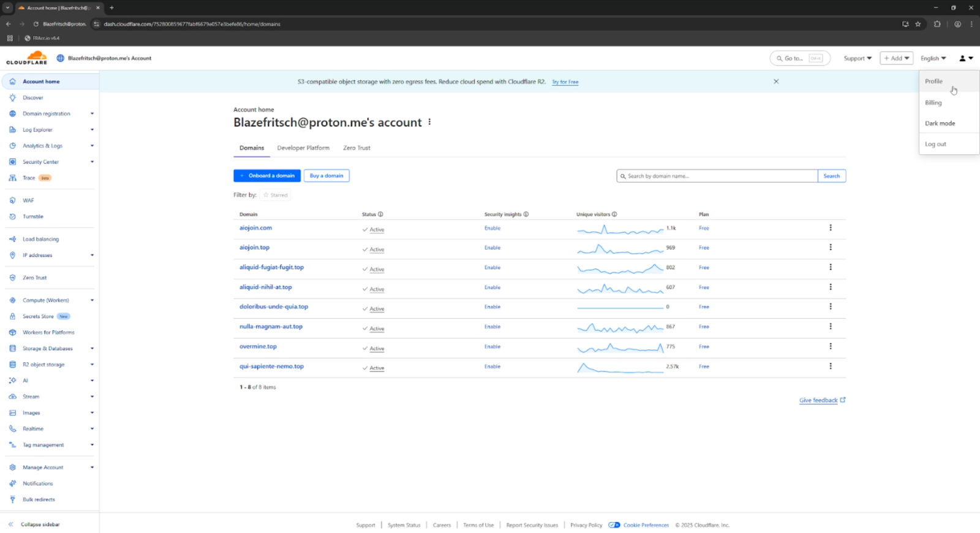Switch to the Developer Platform tab

point(303,148)
